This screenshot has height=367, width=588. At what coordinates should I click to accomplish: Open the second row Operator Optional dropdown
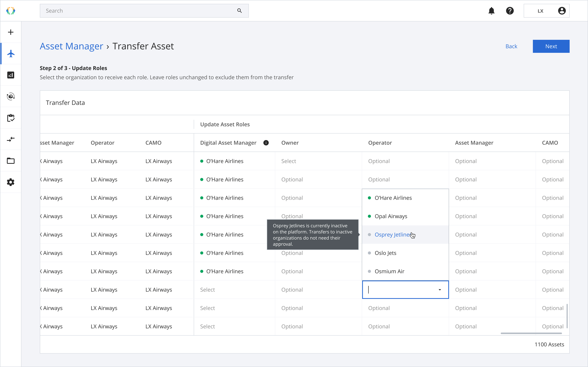click(x=405, y=180)
